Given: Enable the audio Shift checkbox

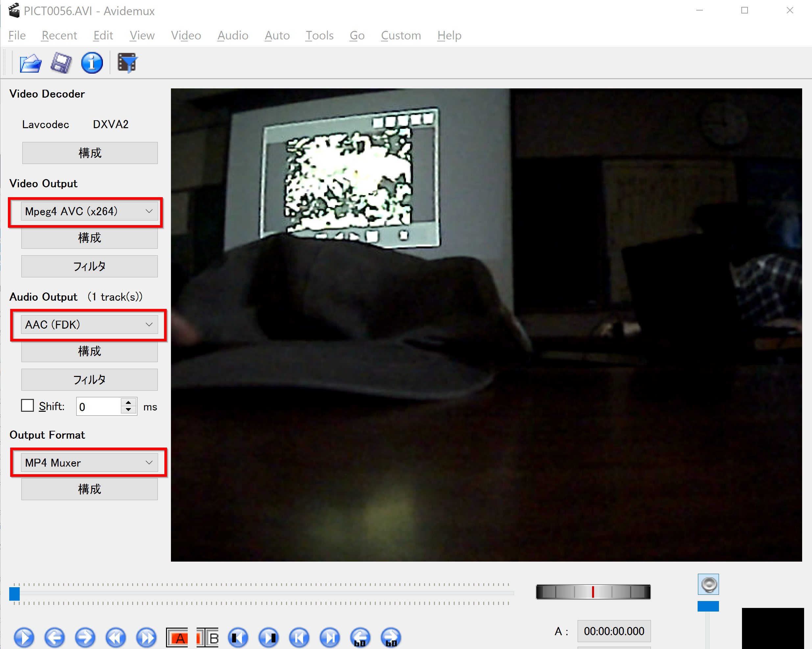Looking at the screenshot, I should coord(28,406).
